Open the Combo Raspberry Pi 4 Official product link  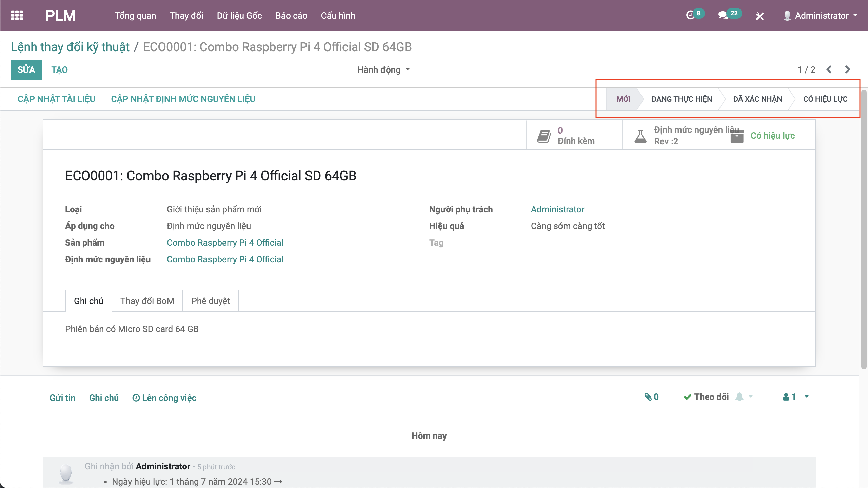point(225,243)
